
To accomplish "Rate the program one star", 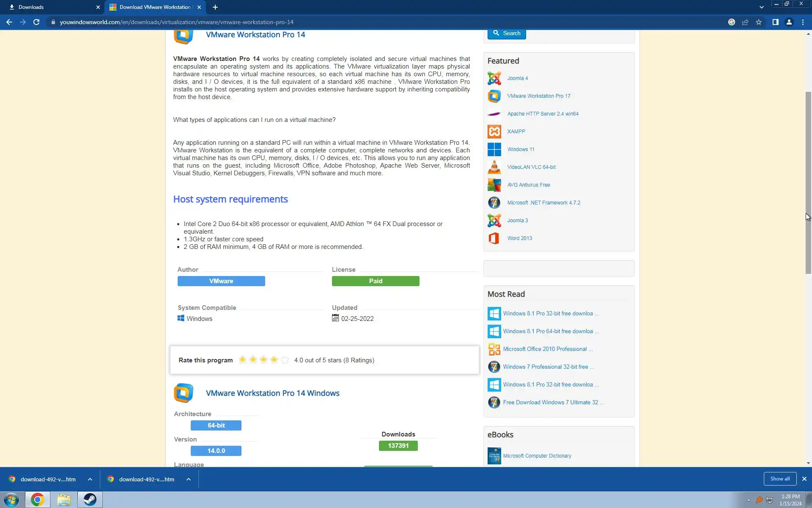I will pos(242,360).
